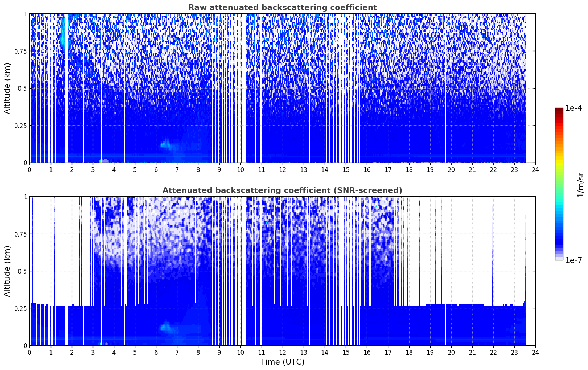This screenshot has width=588, height=370.
Task: Click the top plot's "9" hour tick label
Action: click(219, 169)
